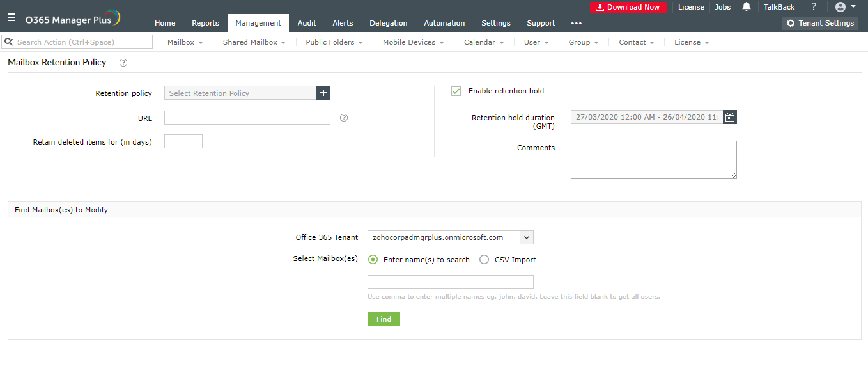The height and width of the screenshot is (371, 868).
Task: Switch to the Support tab
Action: click(x=541, y=23)
